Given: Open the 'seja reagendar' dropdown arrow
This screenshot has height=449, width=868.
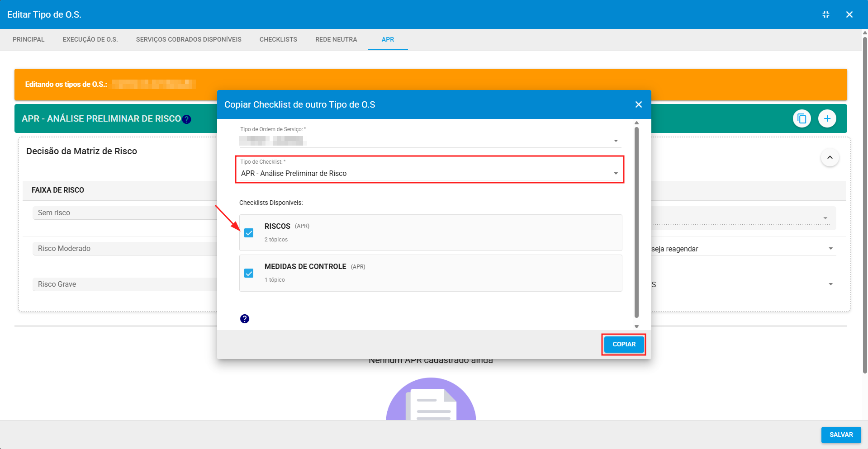Looking at the screenshot, I should click(x=830, y=249).
